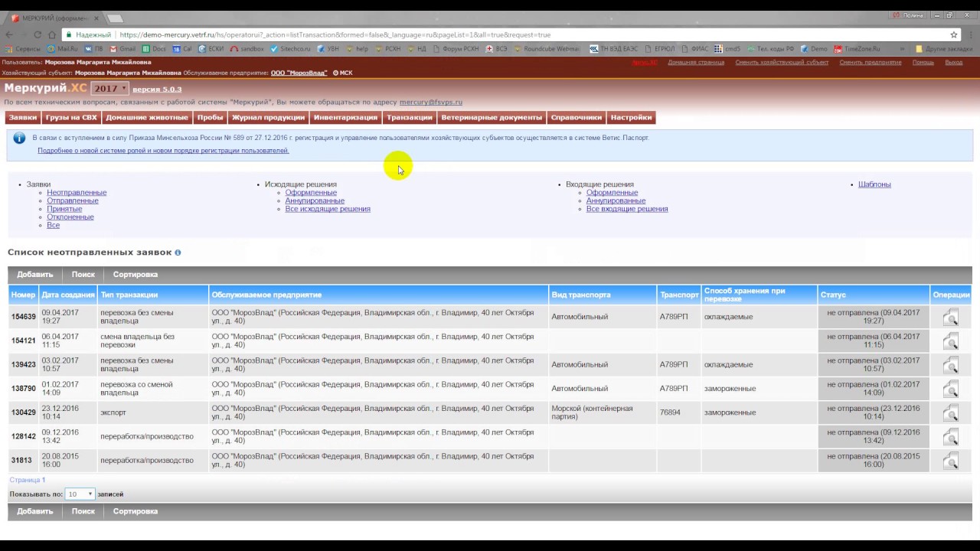Screen dimensions: 980x551
Task: Click the browser home icon
Action: (x=52, y=34)
